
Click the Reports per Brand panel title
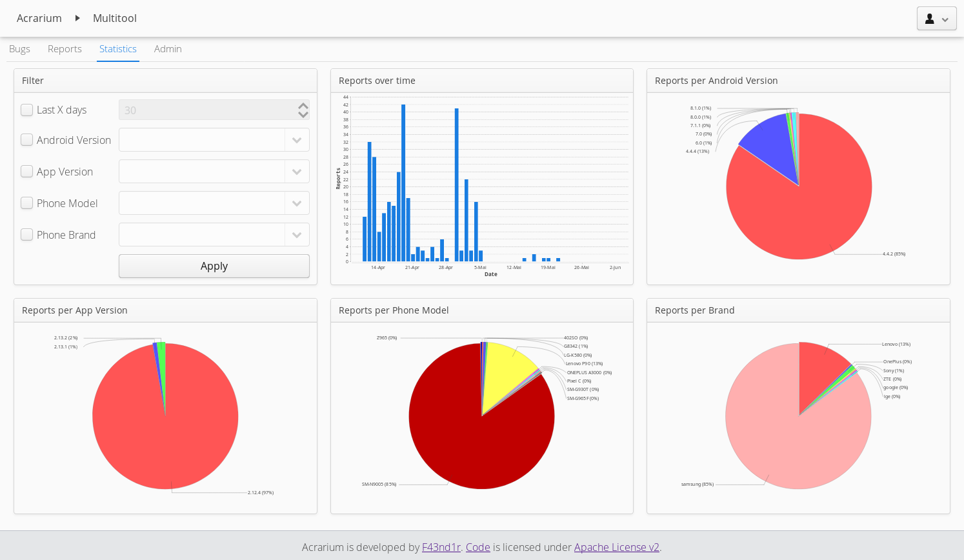coord(695,310)
